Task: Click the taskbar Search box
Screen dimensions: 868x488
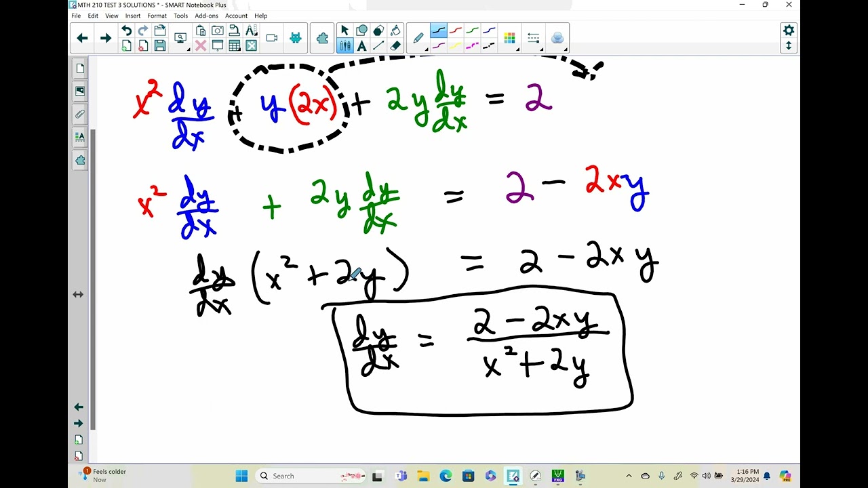Action: tap(312, 476)
